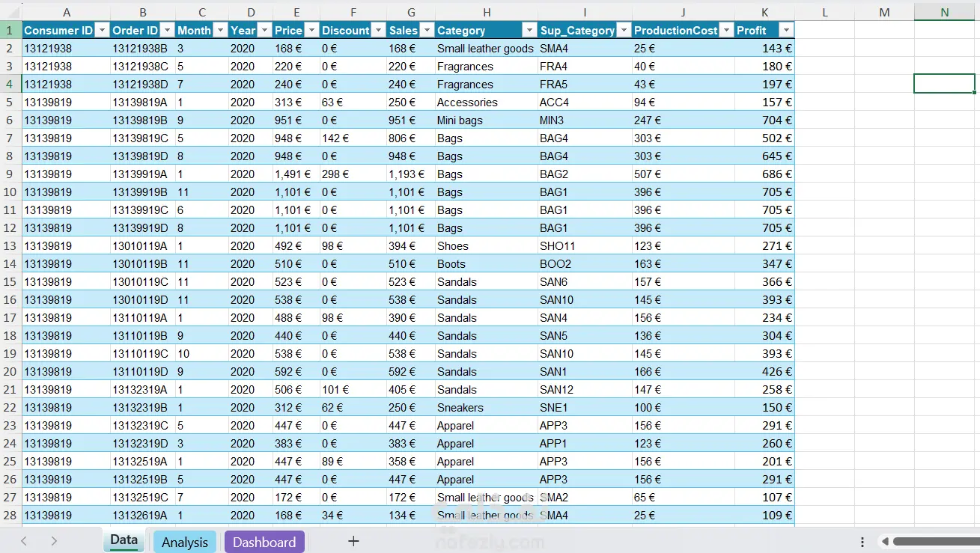Click Mini bags category cell
This screenshot has width=980, height=553.
(487, 120)
